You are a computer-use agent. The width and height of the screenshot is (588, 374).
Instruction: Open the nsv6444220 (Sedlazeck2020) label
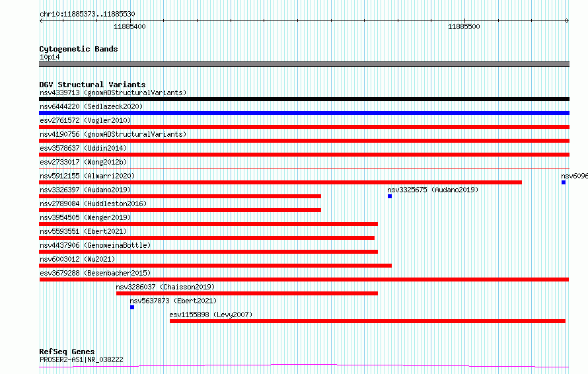click(x=91, y=106)
